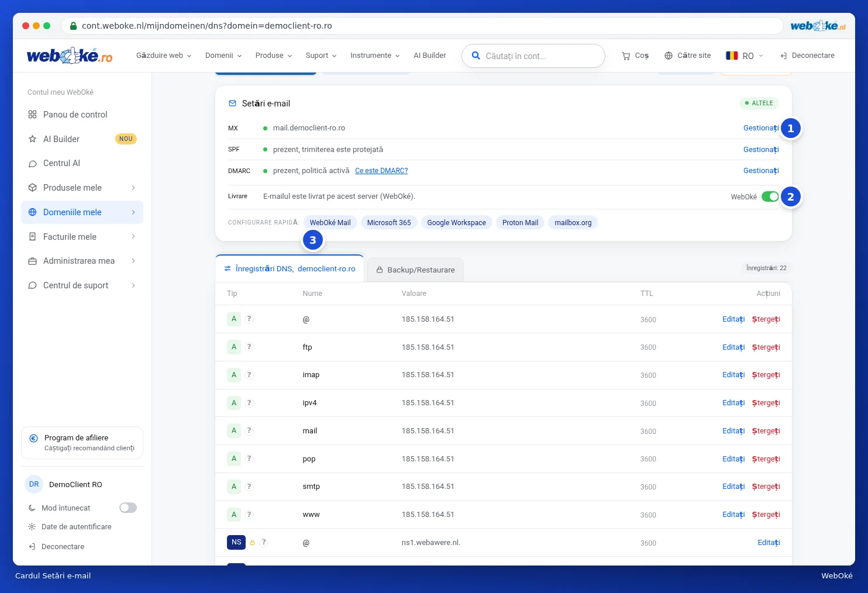
Task: Click Gestionați for the MX record
Action: point(761,128)
